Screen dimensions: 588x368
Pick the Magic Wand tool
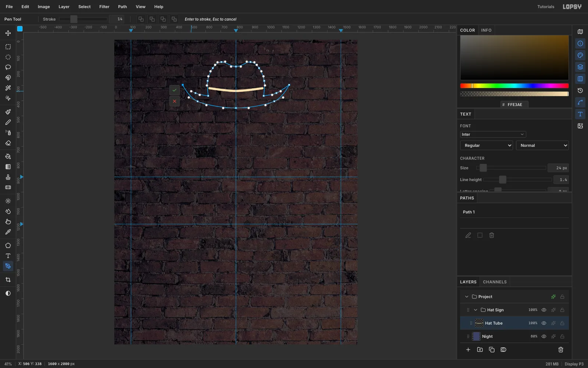(x=8, y=88)
